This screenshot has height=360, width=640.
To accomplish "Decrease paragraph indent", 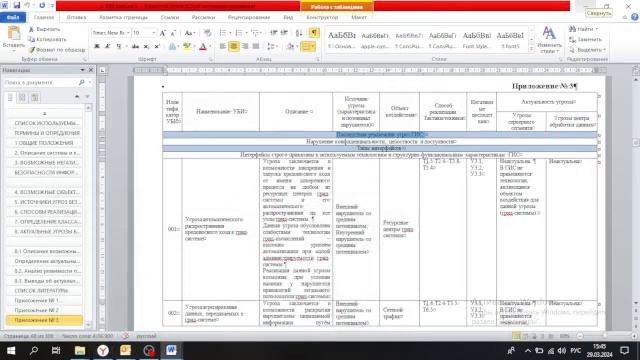I will 273,33.
